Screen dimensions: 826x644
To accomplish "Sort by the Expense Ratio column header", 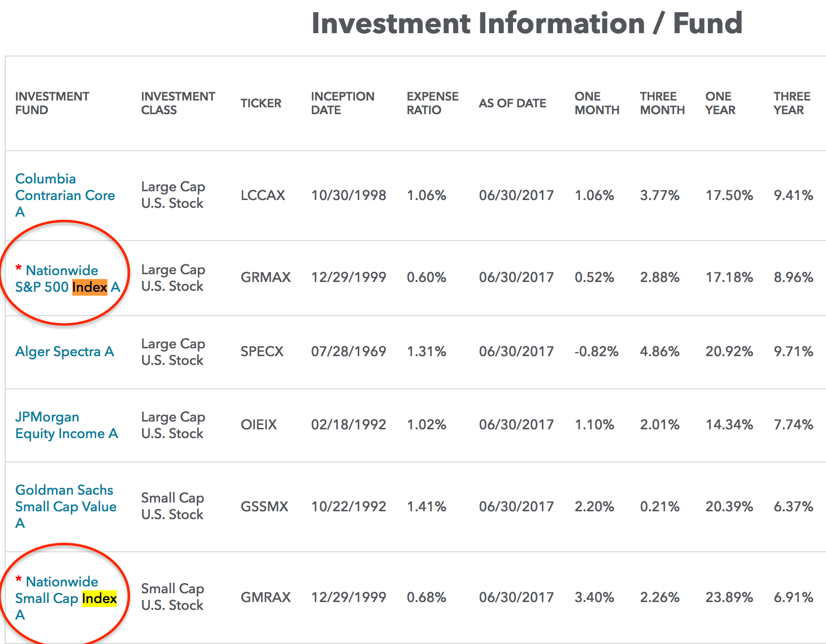I will tap(432, 103).
